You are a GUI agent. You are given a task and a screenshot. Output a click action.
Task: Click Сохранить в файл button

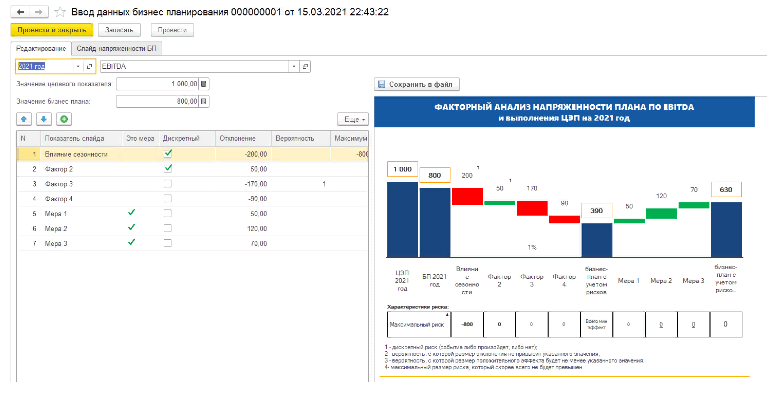coord(417,84)
